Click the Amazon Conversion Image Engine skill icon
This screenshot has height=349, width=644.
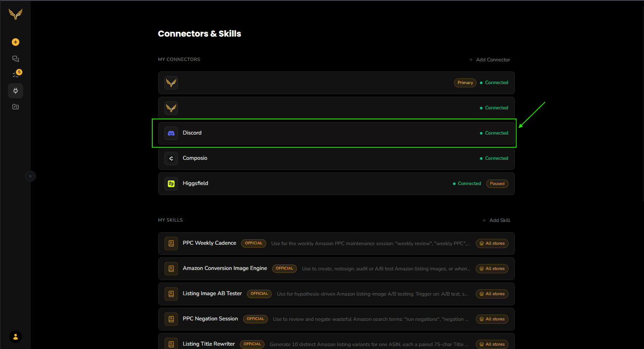point(171,269)
